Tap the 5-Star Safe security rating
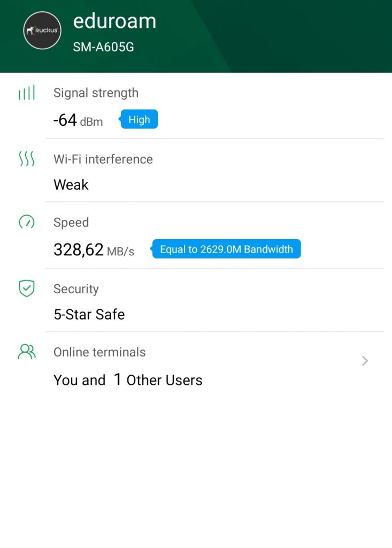Viewport: 392px width, 548px height. click(89, 314)
